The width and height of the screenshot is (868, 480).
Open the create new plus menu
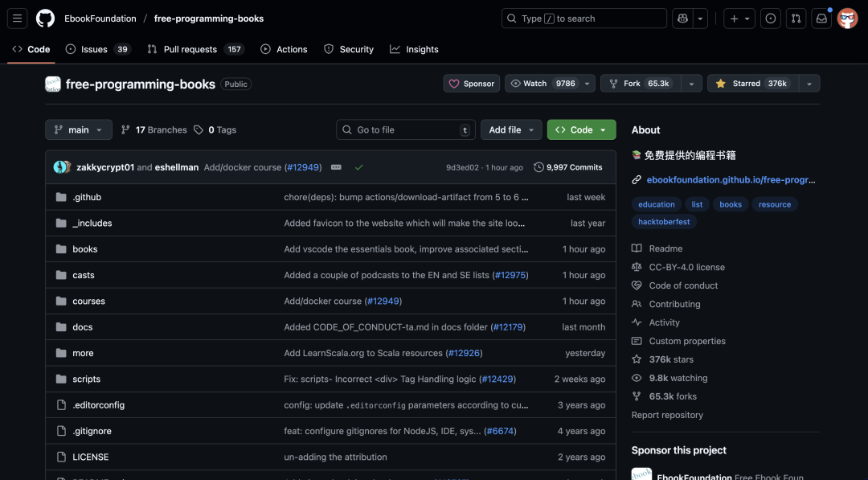(739, 18)
